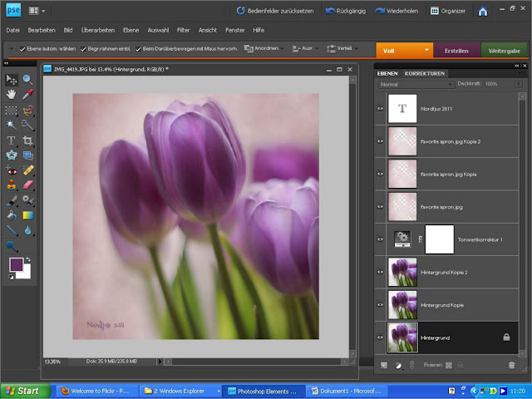The width and height of the screenshot is (532, 399).
Task: Select the Horizontal Type tool
Action: click(12, 140)
